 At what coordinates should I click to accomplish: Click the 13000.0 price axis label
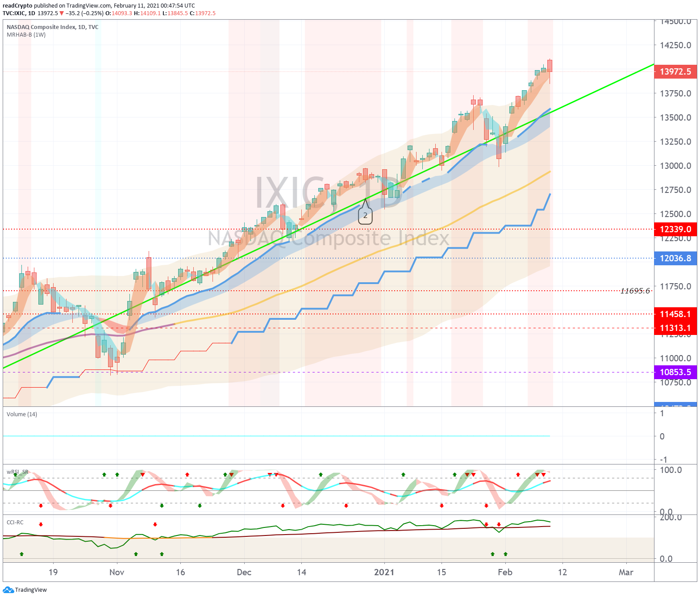(675, 166)
